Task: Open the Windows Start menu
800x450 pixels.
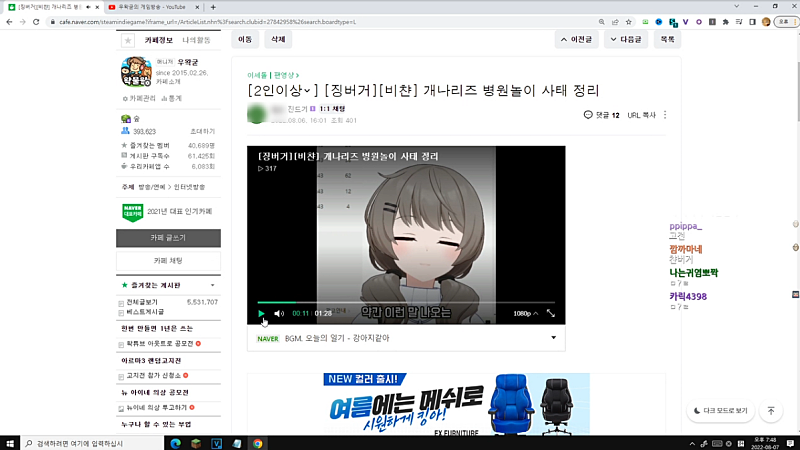Action: point(10,443)
